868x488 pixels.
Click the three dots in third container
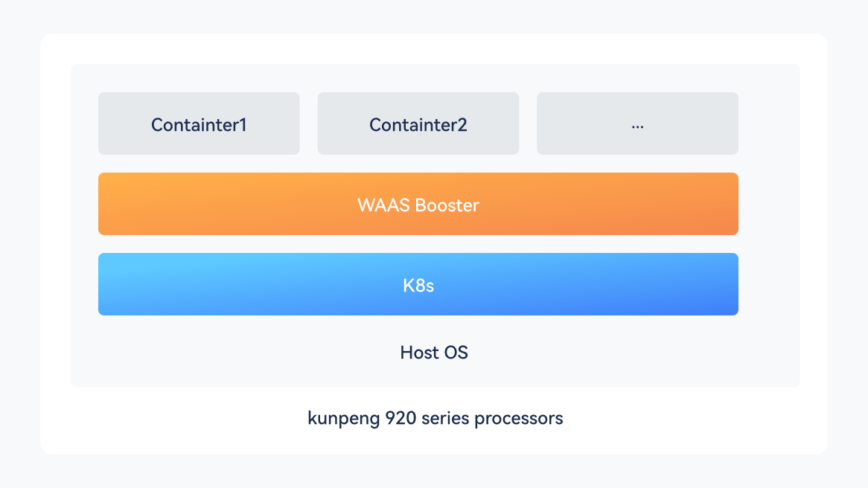click(x=637, y=126)
